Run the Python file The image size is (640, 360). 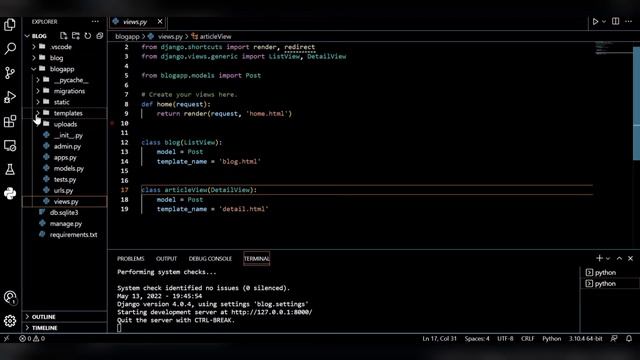595,22
